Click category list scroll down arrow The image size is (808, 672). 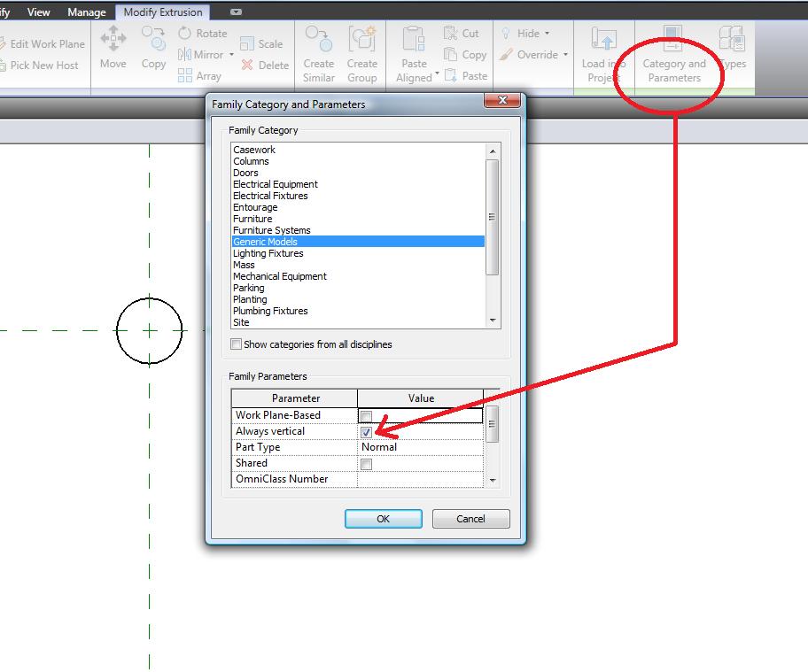[x=493, y=321]
